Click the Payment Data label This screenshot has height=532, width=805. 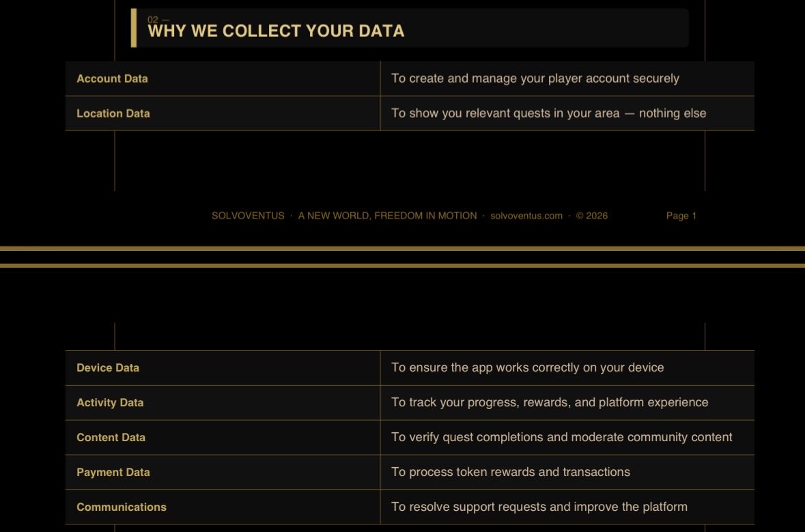(113, 473)
